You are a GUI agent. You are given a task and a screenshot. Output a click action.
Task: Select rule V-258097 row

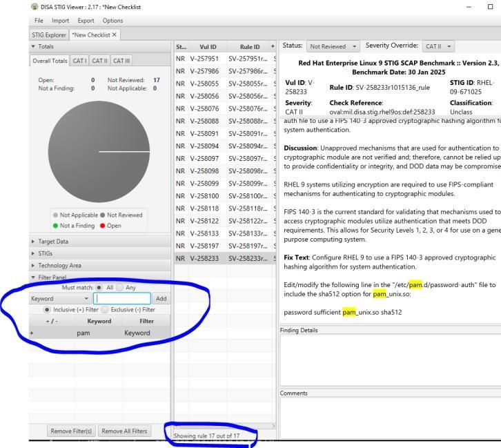pos(225,159)
